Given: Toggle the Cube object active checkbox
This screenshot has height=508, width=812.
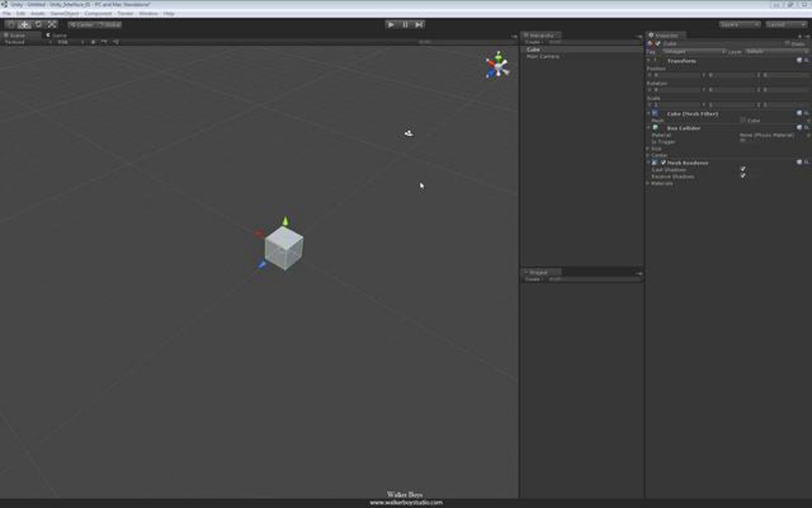Looking at the screenshot, I should 658,44.
